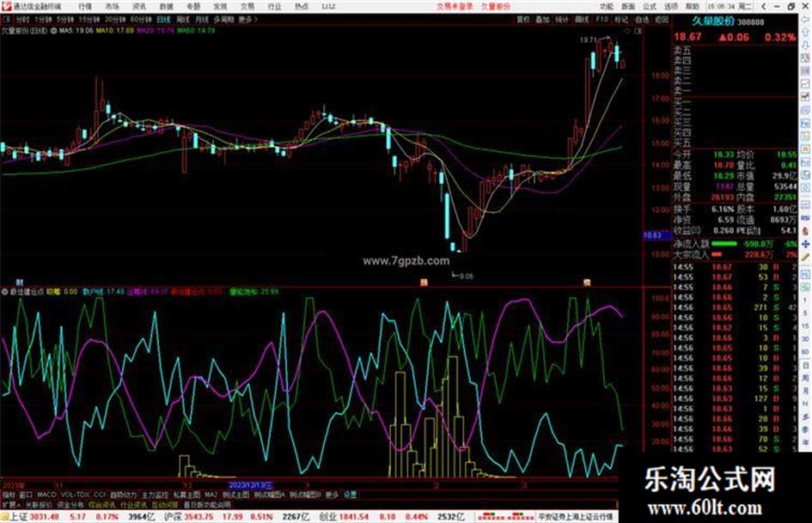Image resolution: width=812 pixels, height=523 pixels.
Task: Open the 发现 menu
Action: 220,7
